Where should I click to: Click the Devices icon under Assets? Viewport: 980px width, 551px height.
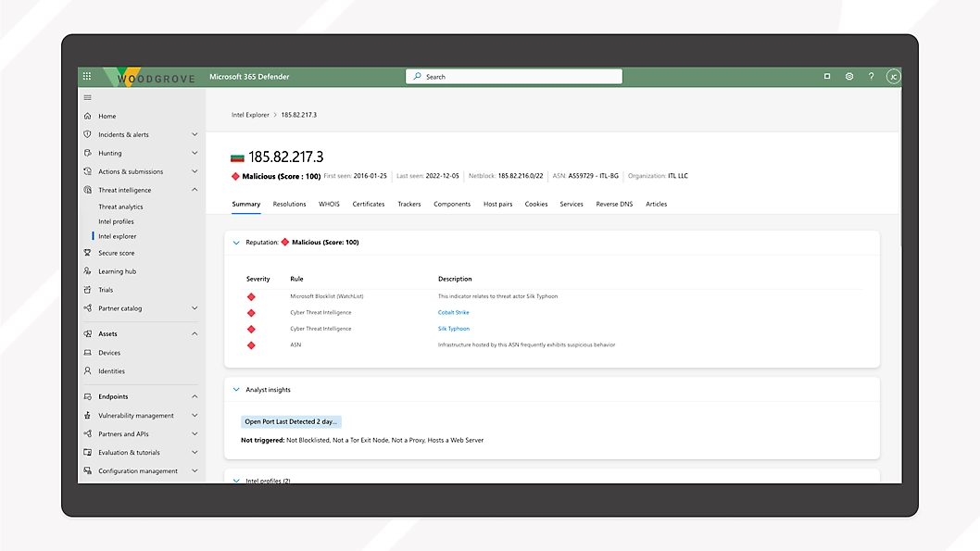[88, 353]
